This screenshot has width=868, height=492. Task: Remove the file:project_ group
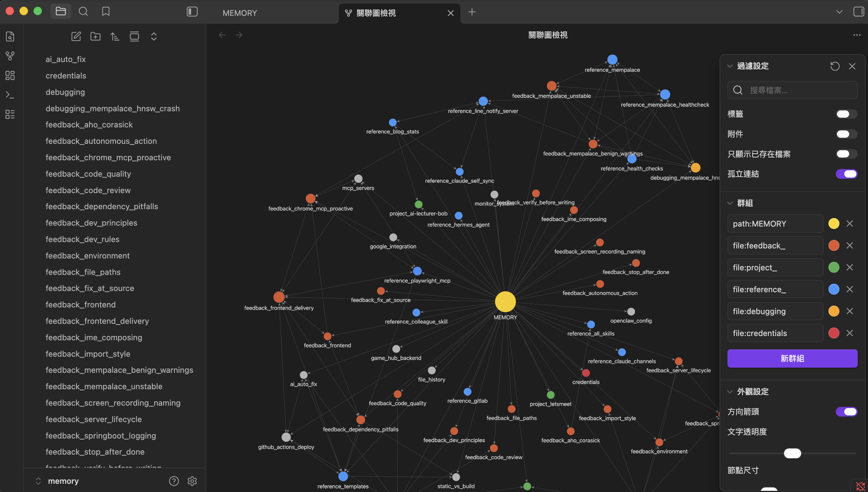point(849,267)
